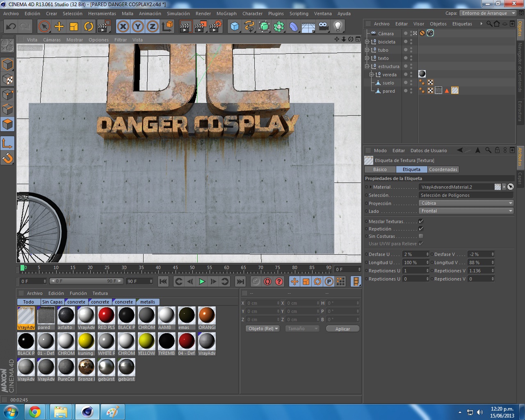525x420 pixels.
Task: Open the Etiquetas object manager menu
Action: (462, 24)
